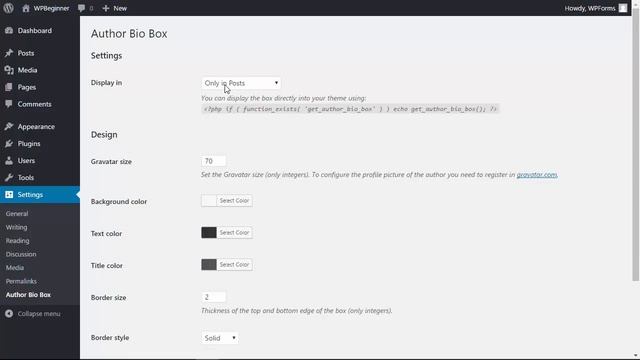Click the Settings sliders icon
Image resolution: width=640 pixels, height=360 pixels.
click(9, 195)
